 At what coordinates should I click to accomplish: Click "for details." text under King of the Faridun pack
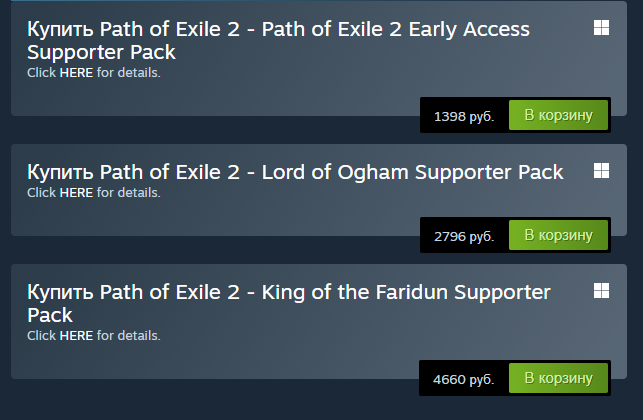click(128, 336)
